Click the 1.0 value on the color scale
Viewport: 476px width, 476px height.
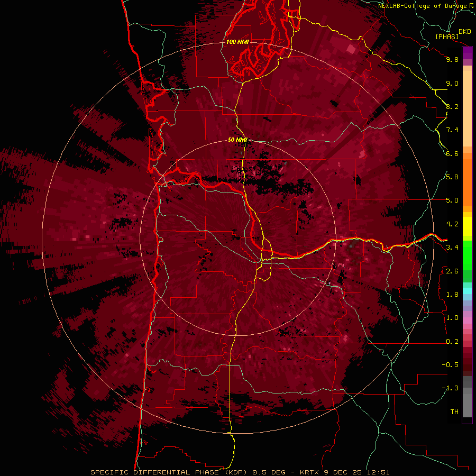(452, 318)
